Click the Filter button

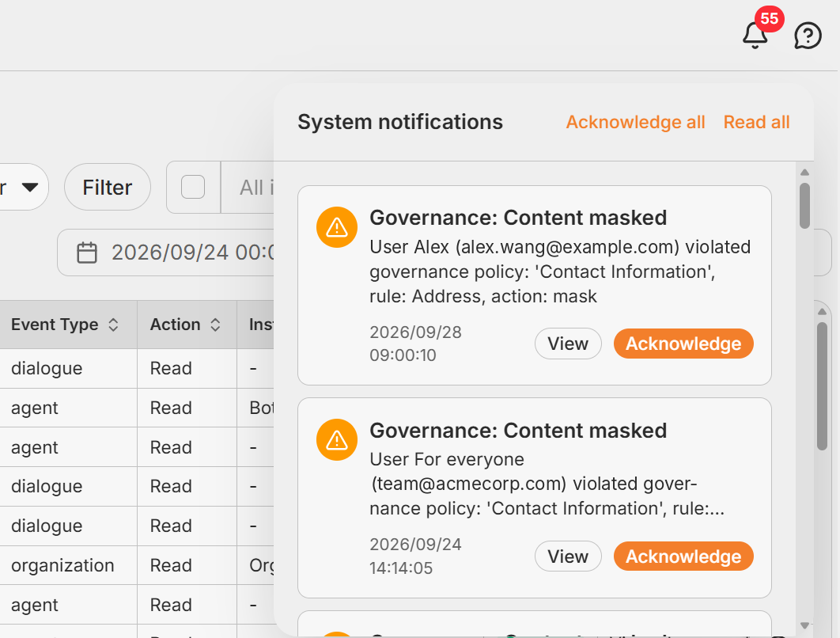click(107, 187)
